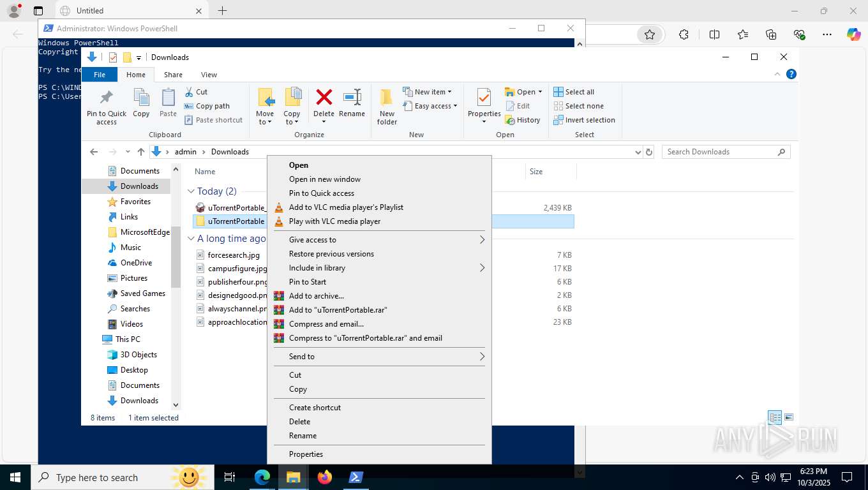Choose Add to "uTorrentPortable.rar"
This screenshot has height=490, width=868.
[x=379, y=310]
